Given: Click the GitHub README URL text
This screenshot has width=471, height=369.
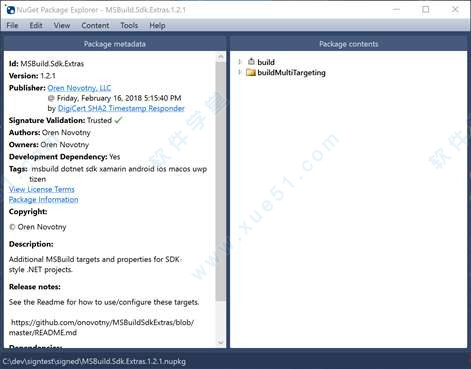Looking at the screenshot, I should 102,327.
